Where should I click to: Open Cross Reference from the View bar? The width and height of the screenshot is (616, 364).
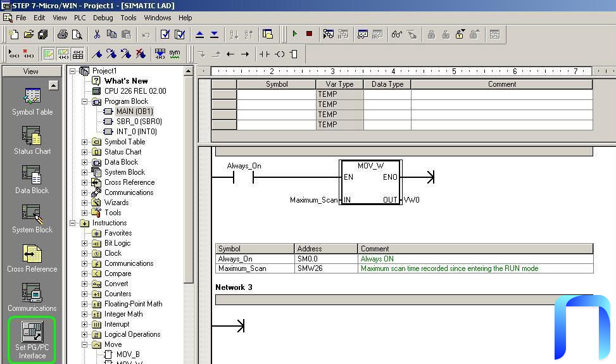point(32,258)
